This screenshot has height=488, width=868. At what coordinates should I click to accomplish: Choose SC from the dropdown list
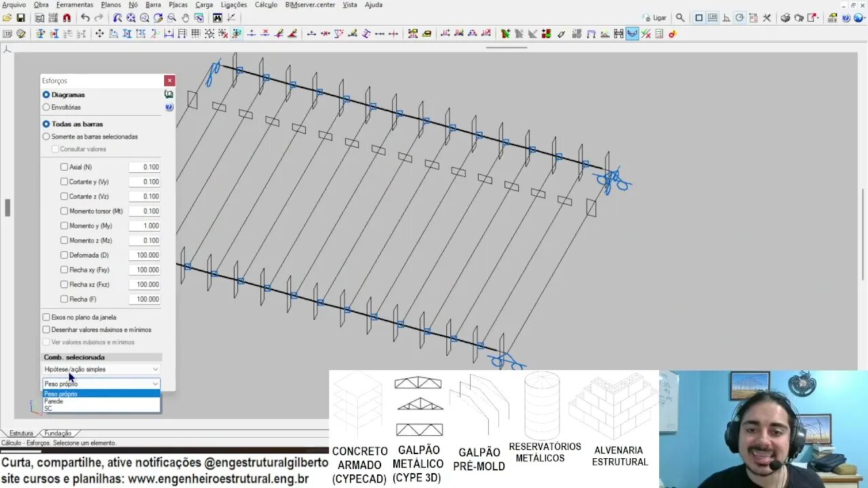coord(102,409)
